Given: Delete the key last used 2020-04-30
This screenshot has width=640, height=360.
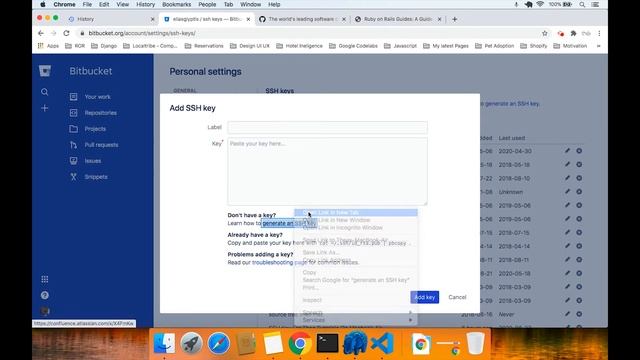Looking at the screenshot, I should tap(579, 151).
